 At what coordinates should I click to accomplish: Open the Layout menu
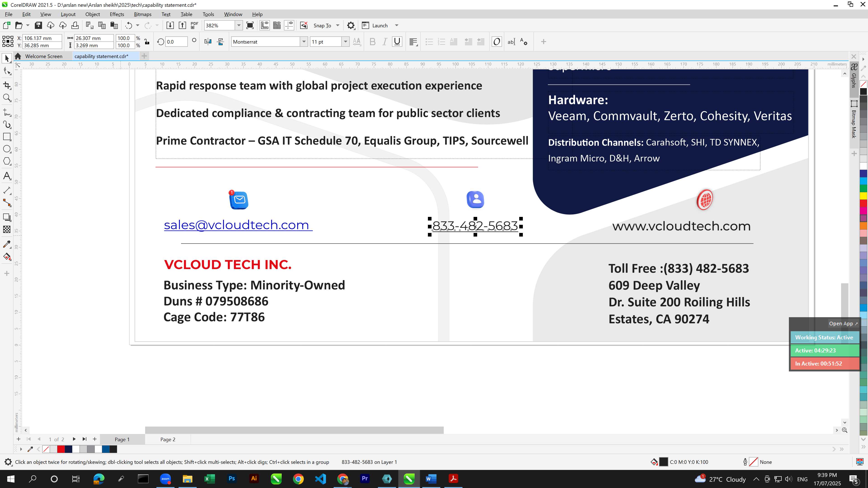[x=68, y=14]
